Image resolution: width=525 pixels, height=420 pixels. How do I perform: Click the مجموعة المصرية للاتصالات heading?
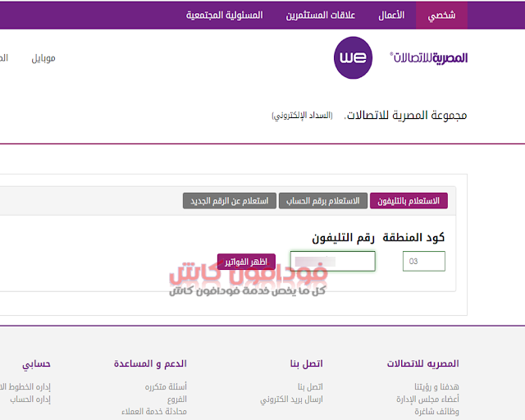click(405, 115)
